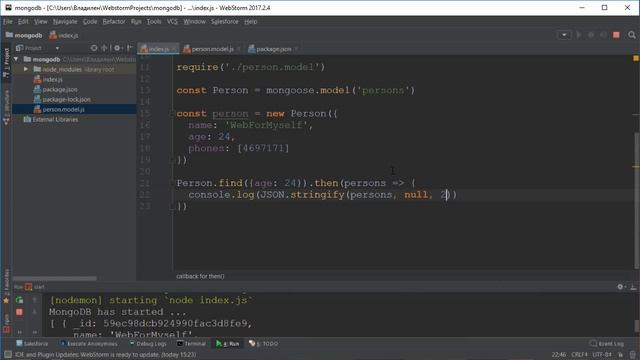Click cursor position 22:46 in status bar

coord(559,355)
